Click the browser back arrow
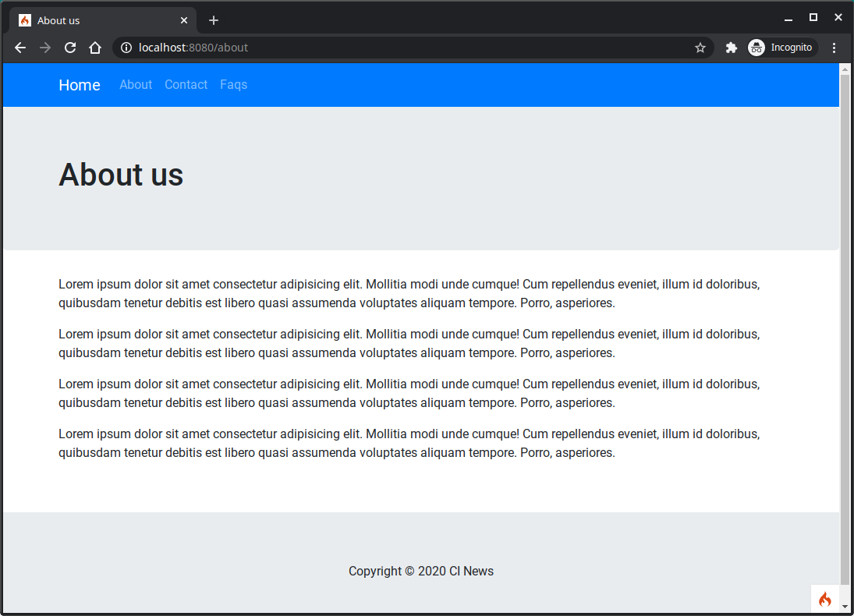Viewport: 854px width, 616px height. 20,48
